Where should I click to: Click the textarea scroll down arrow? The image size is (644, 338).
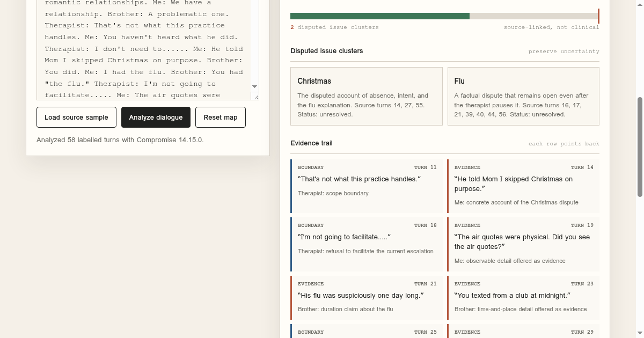coord(255,86)
